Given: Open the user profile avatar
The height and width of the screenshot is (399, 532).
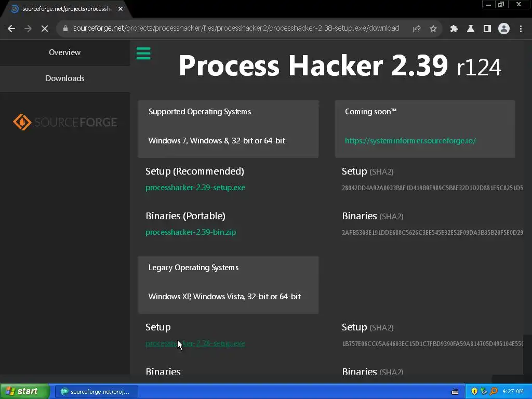Looking at the screenshot, I should (x=504, y=29).
